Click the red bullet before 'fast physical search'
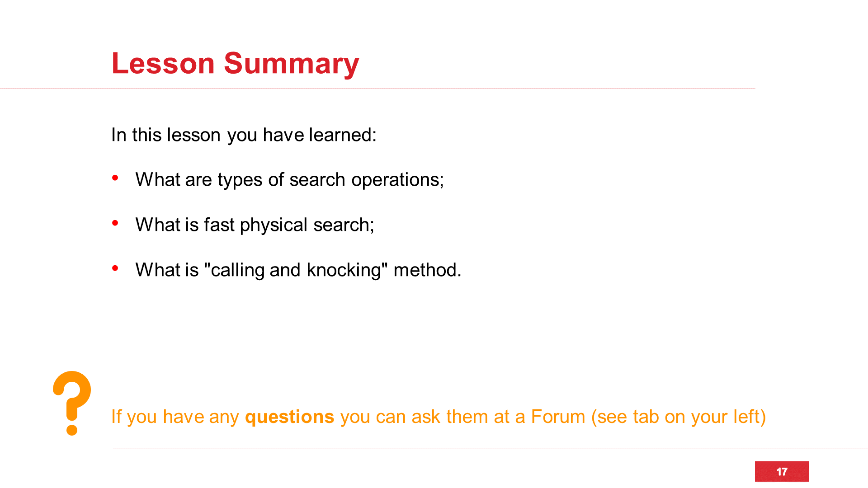Image resolution: width=868 pixels, height=488 pixels. tap(115, 223)
